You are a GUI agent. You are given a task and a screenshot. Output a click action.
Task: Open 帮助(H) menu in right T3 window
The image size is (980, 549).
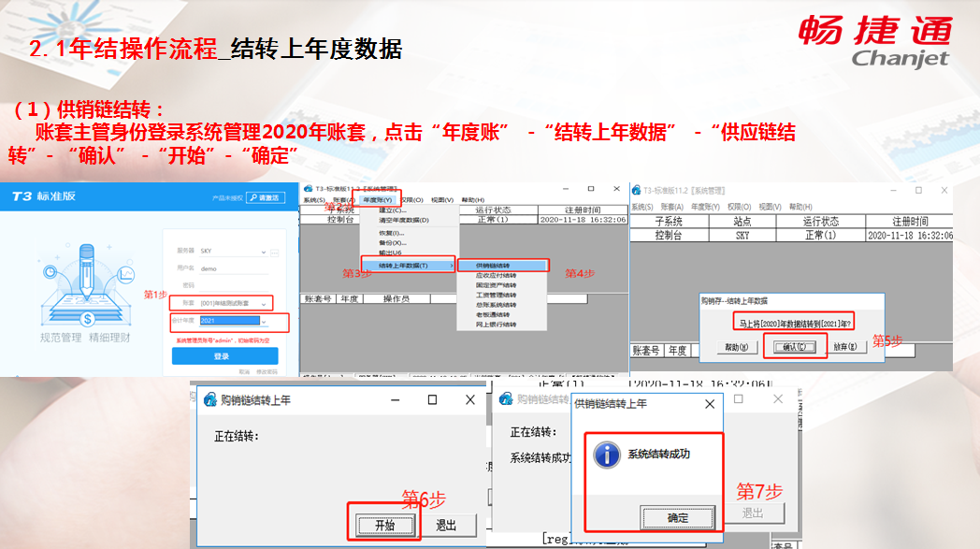(x=800, y=207)
